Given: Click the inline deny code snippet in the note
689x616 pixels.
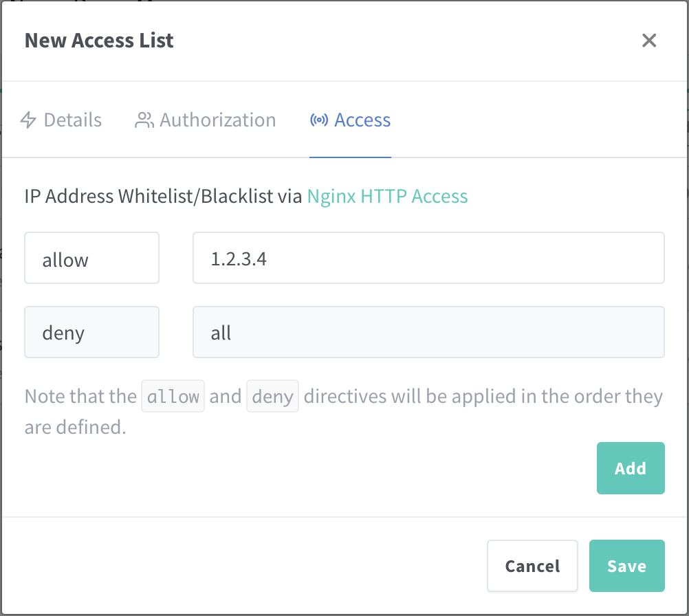Looking at the screenshot, I should (272, 396).
